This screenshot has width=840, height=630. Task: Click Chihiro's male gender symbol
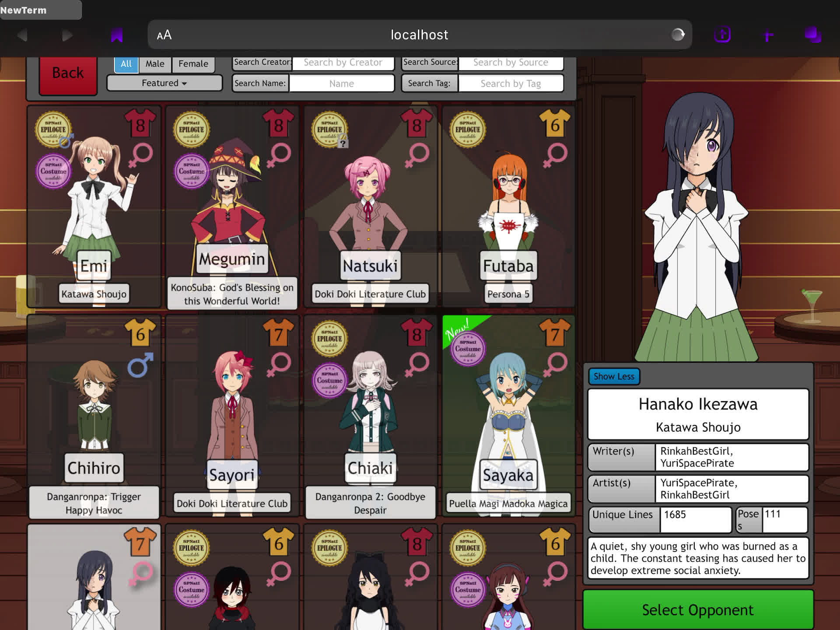coord(140,365)
